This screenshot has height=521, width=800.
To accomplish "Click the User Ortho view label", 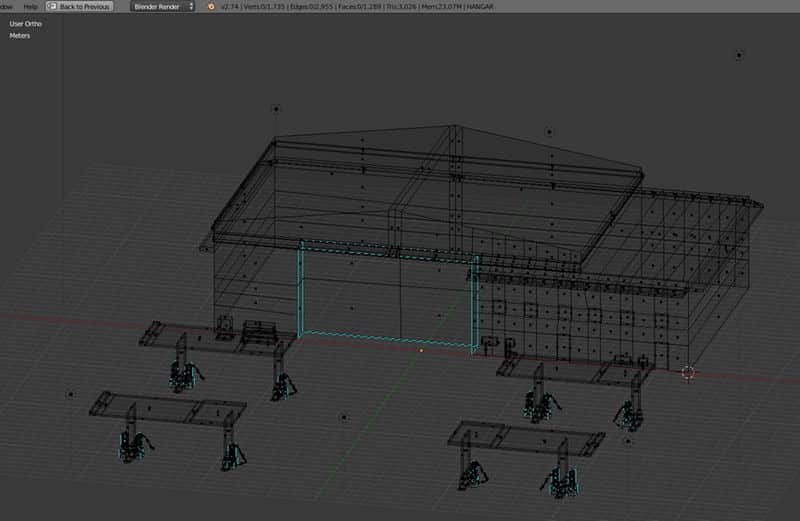I will click(26, 23).
